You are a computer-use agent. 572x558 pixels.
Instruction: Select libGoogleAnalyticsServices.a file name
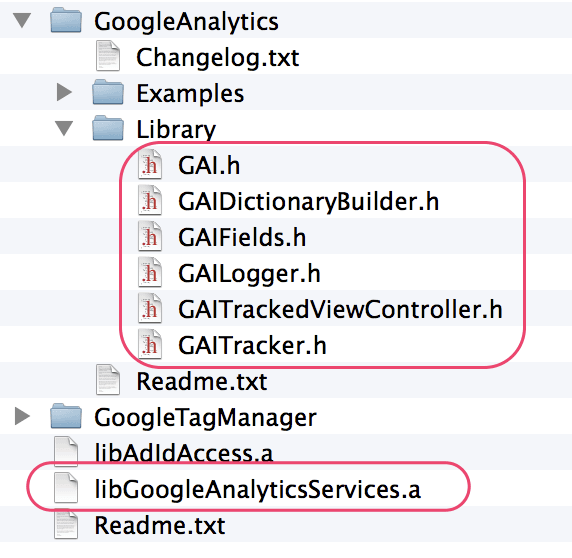(258, 489)
